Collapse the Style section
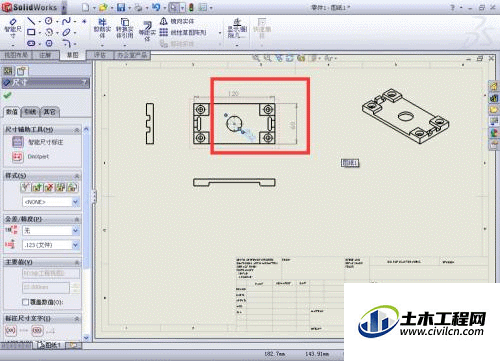500x361 pixels. [77, 175]
